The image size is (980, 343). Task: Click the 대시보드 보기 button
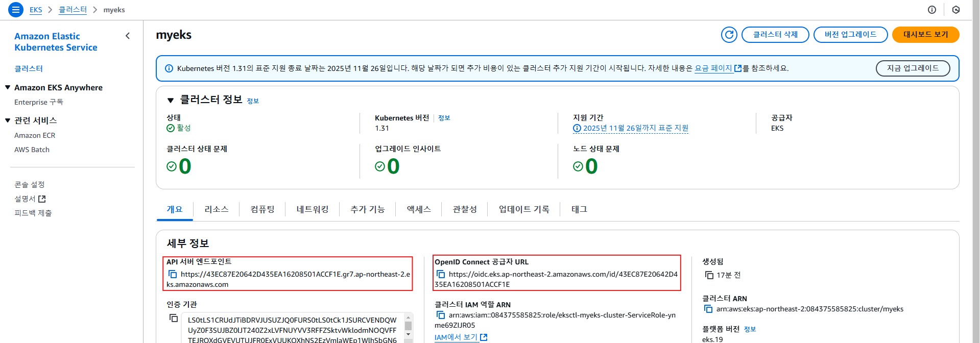pos(926,35)
